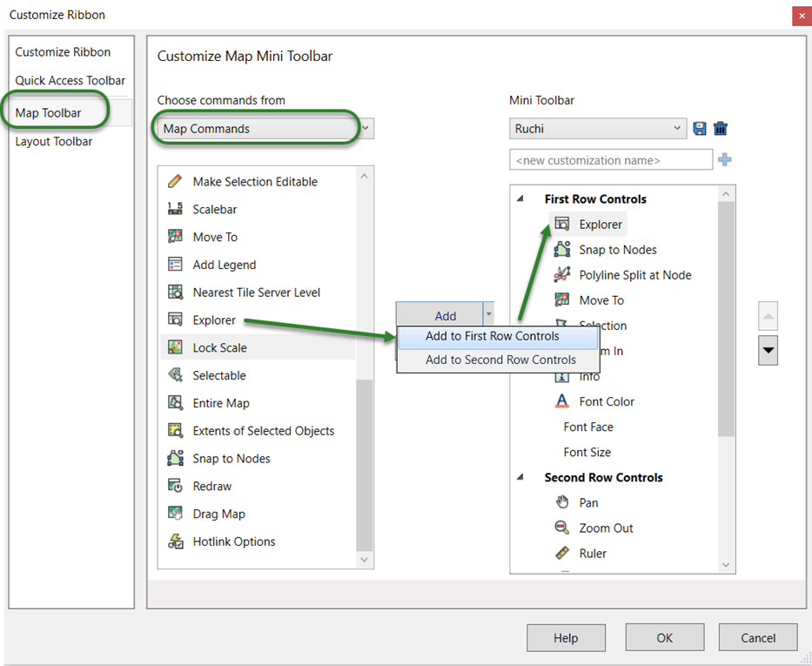Click the Hotlink Options icon
Image resolution: width=812 pixels, height=666 pixels.
point(176,541)
